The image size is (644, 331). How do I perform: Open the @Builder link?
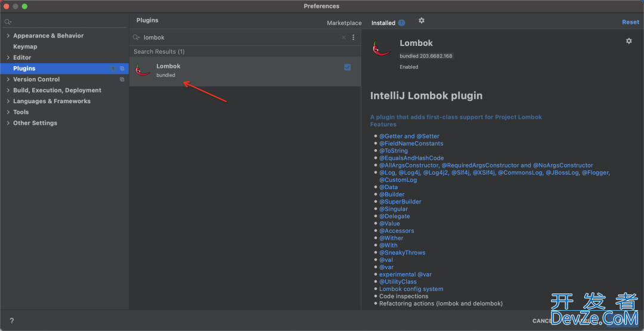click(392, 194)
